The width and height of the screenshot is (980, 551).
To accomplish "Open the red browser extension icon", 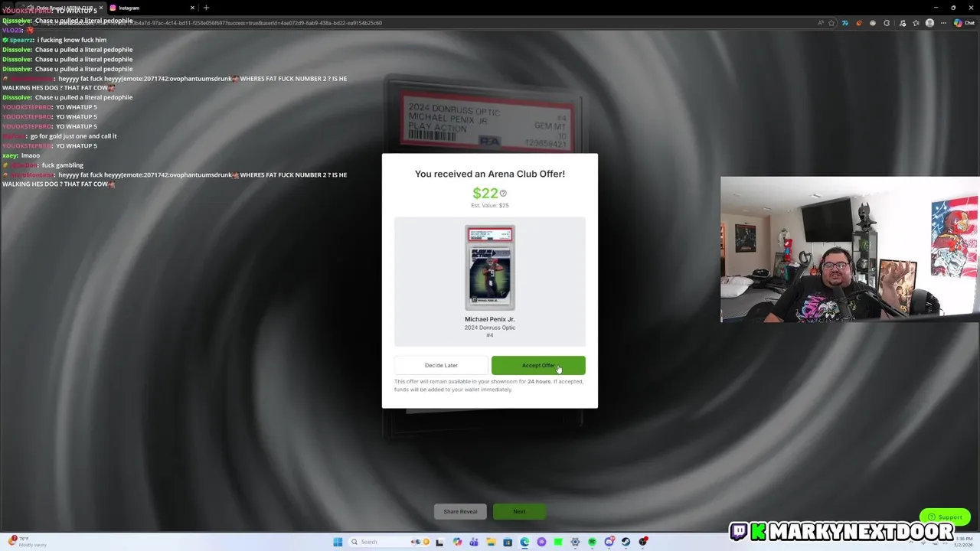I will (x=859, y=23).
